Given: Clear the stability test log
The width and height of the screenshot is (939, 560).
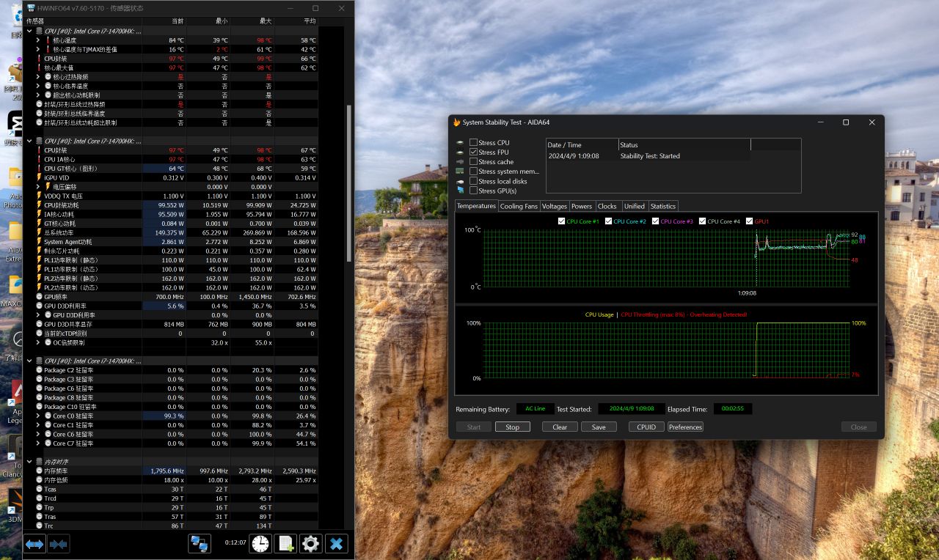Looking at the screenshot, I should pos(560,427).
